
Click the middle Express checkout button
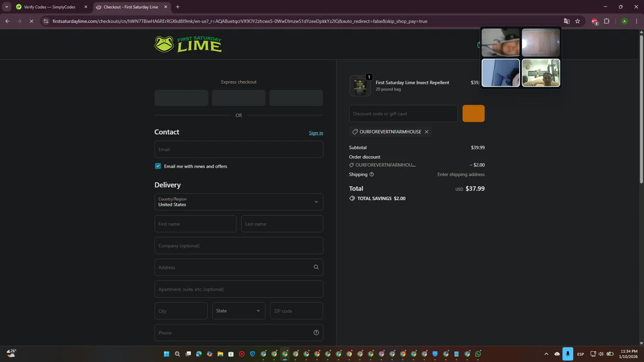(x=239, y=98)
